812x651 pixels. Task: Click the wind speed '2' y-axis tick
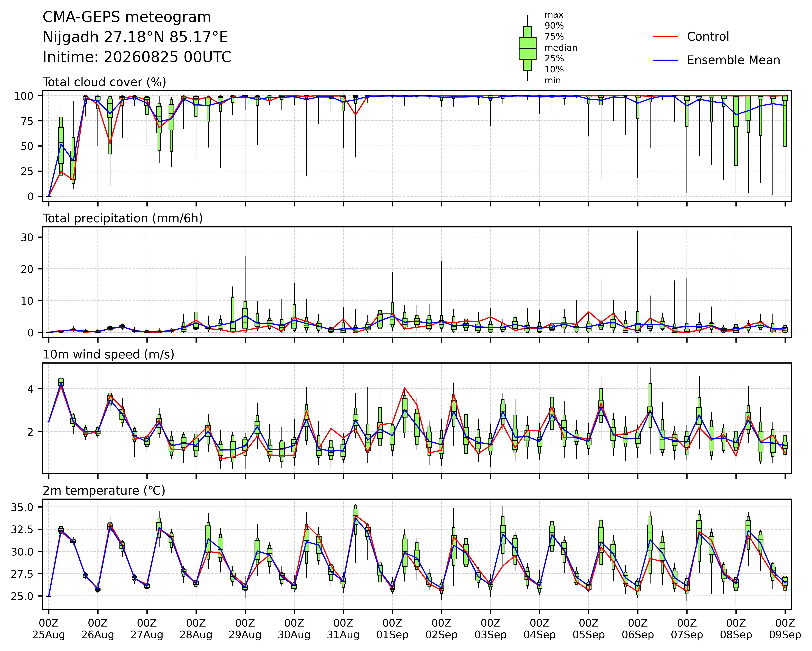click(x=30, y=432)
